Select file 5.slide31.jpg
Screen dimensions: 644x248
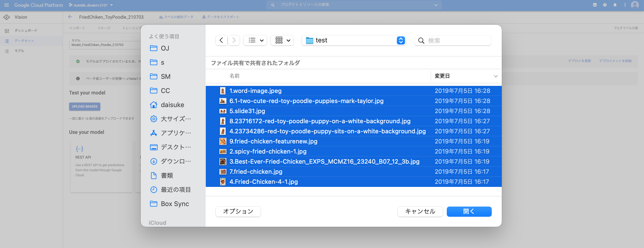point(354,111)
